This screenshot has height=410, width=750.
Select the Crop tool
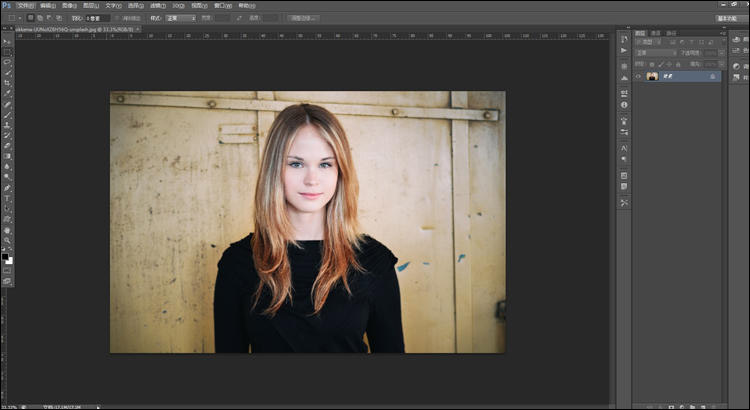point(7,83)
